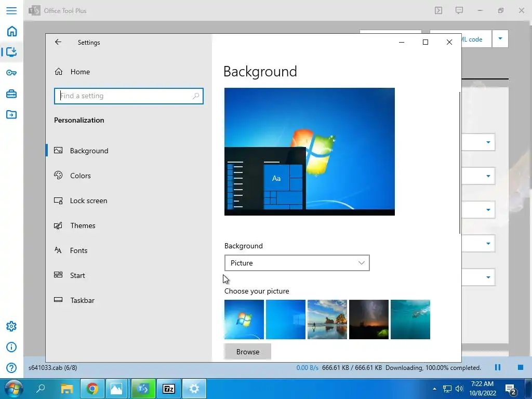
Task: Click the XML code button
Action: click(x=476, y=39)
